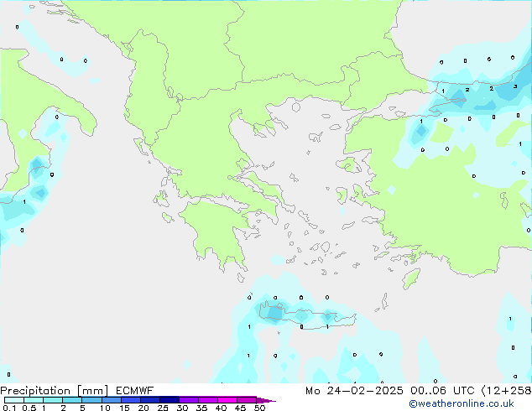The height and width of the screenshot is (411, 532).
Task: Click the legend arrow tip beyond 50
Action: pyautogui.click(x=266, y=400)
